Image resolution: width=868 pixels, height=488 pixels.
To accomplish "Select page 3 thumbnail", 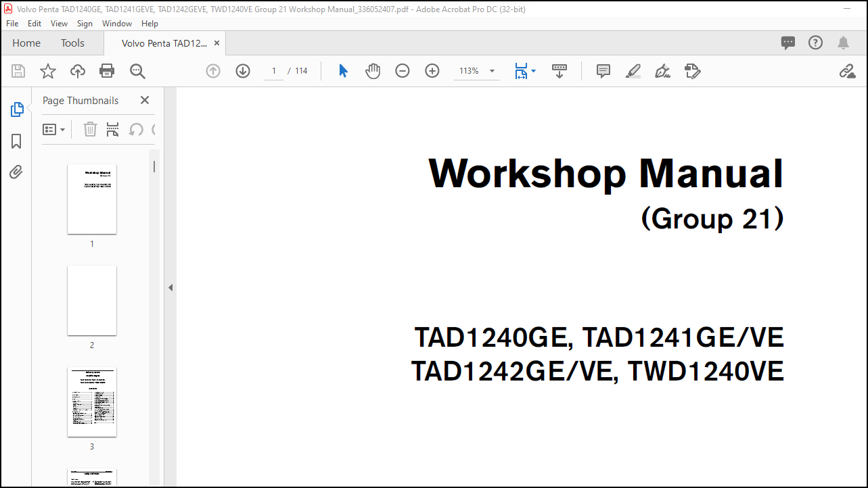I will click(x=92, y=401).
